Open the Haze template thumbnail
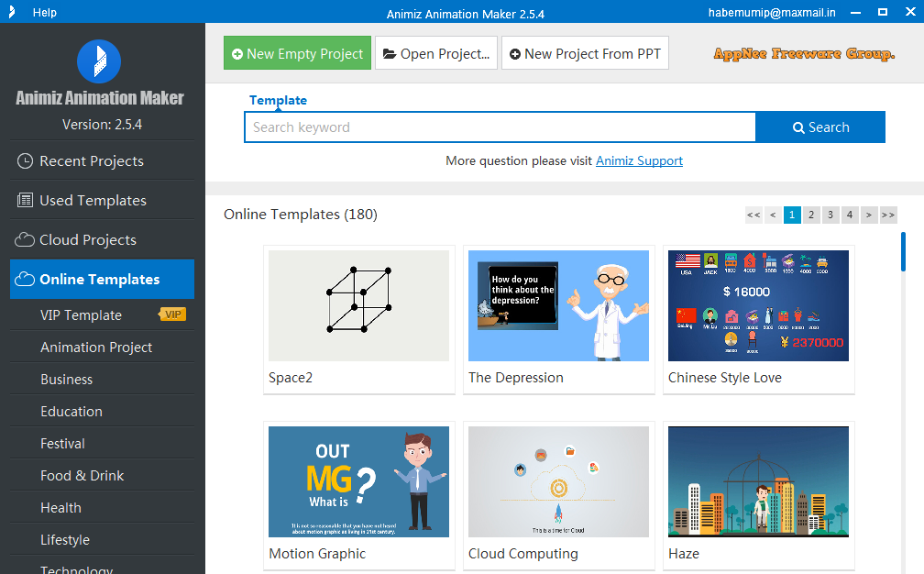This screenshot has height=574, width=924. [x=758, y=482]
